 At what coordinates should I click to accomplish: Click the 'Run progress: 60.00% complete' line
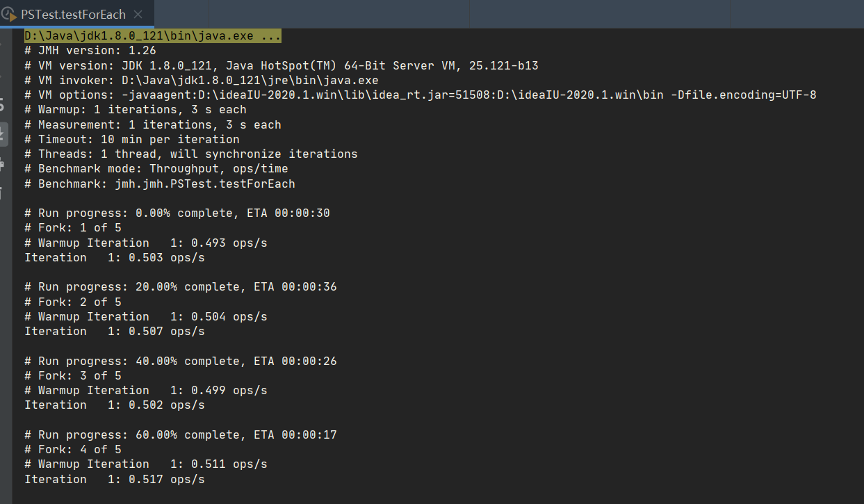[181, 434]
